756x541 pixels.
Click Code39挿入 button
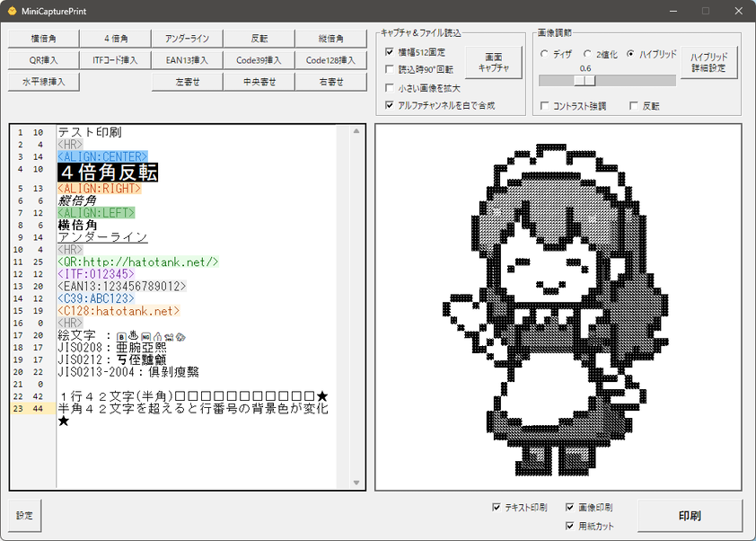(x=259, y=60)
